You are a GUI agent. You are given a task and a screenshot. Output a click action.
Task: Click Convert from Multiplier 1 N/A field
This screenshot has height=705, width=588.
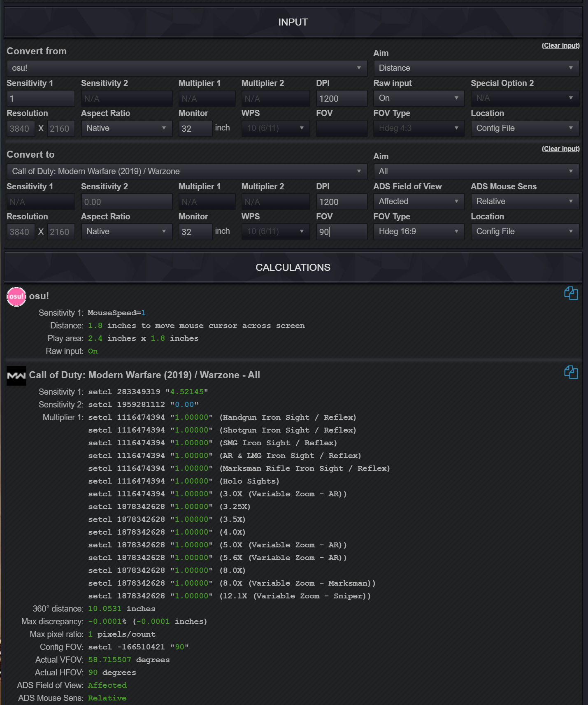point(207,98)
